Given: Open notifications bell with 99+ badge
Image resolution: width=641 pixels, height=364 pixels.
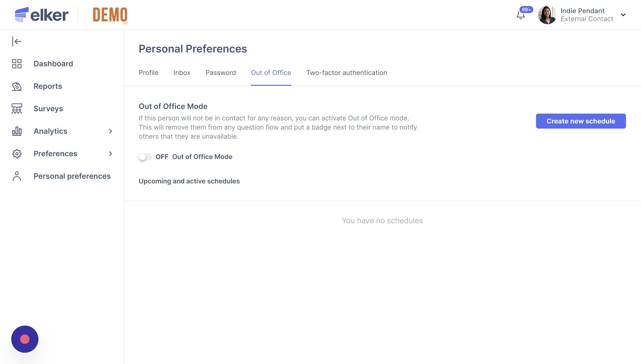Looking at the screenshot, I should point(521,15).
